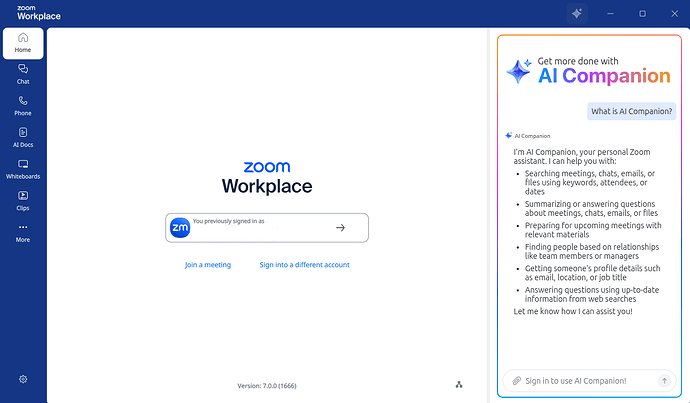Click the paperclip attachment icon

(x=516, y=380)
